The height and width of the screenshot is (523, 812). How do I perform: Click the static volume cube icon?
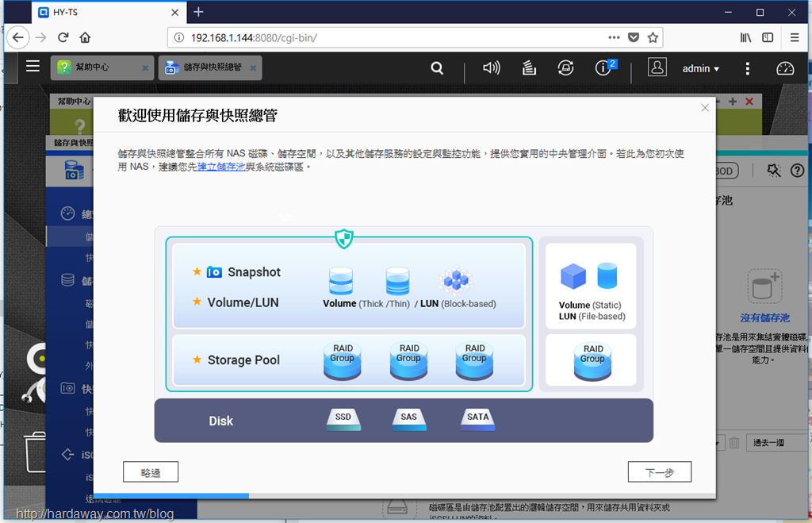[x=573, y=276]
